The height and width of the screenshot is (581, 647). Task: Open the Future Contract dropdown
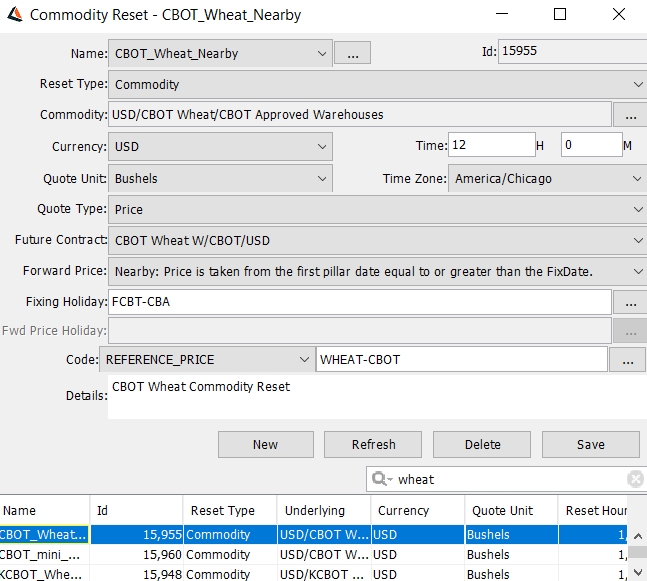pyautogui.click(x=378, y=241)
